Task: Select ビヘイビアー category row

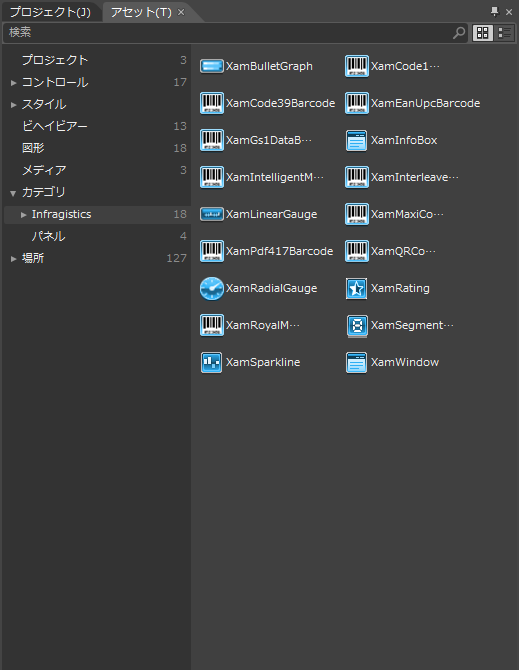Action: pos(97,126)
